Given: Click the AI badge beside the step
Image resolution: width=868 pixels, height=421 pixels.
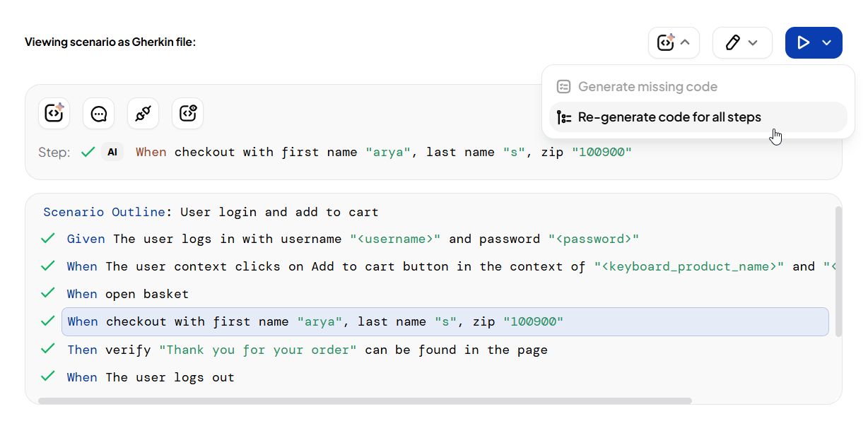Looking at the screenshot, I should tap(112, 152).
